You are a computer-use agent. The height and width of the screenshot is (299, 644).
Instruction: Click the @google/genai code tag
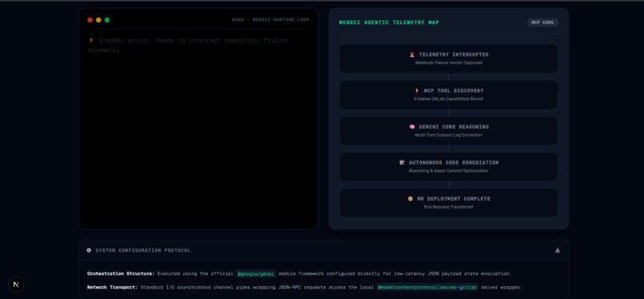256,273
